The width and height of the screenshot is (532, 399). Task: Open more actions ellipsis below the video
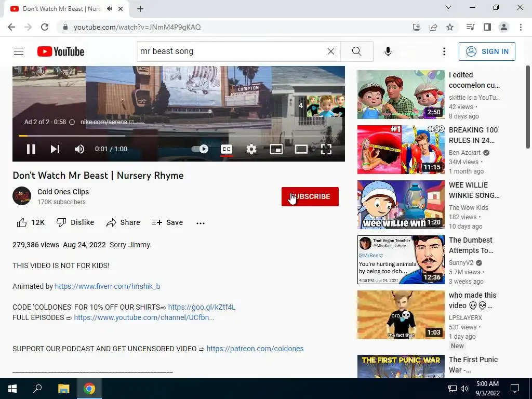(x=201, y=223)
